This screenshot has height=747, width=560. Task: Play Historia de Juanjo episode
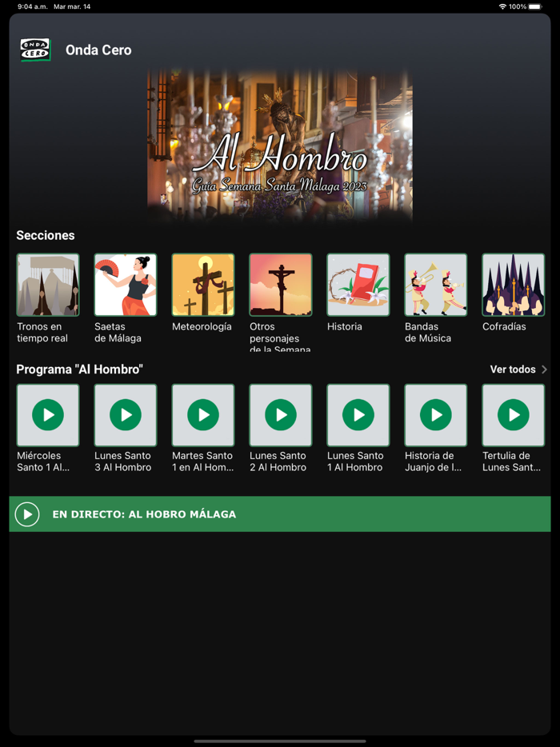(436, 415)
